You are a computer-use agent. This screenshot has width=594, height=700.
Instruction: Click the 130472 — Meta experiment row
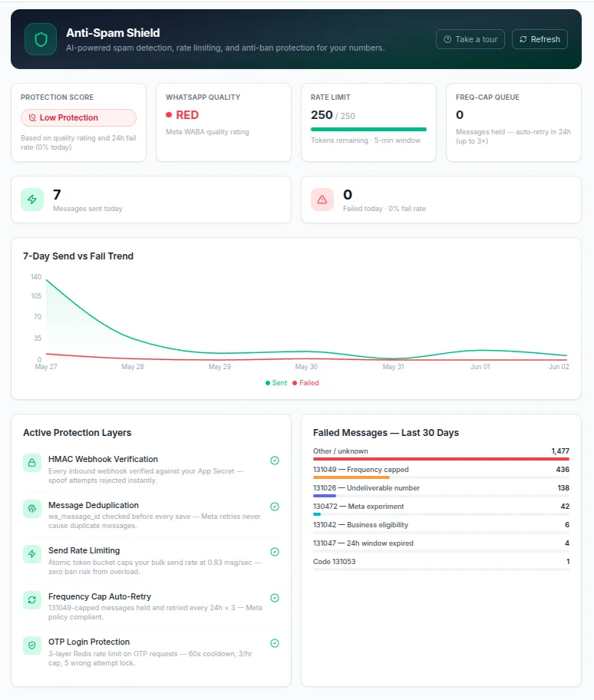[441, 508]
